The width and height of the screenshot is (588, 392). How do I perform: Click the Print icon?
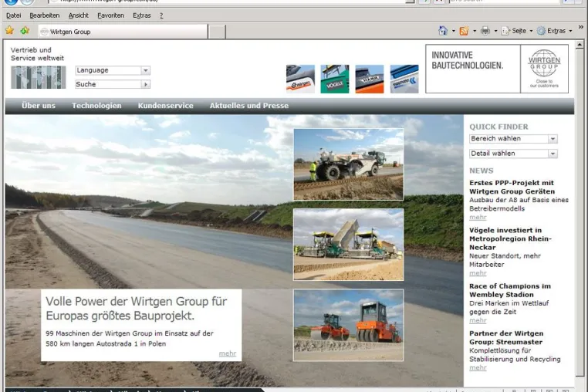(485, 31)
